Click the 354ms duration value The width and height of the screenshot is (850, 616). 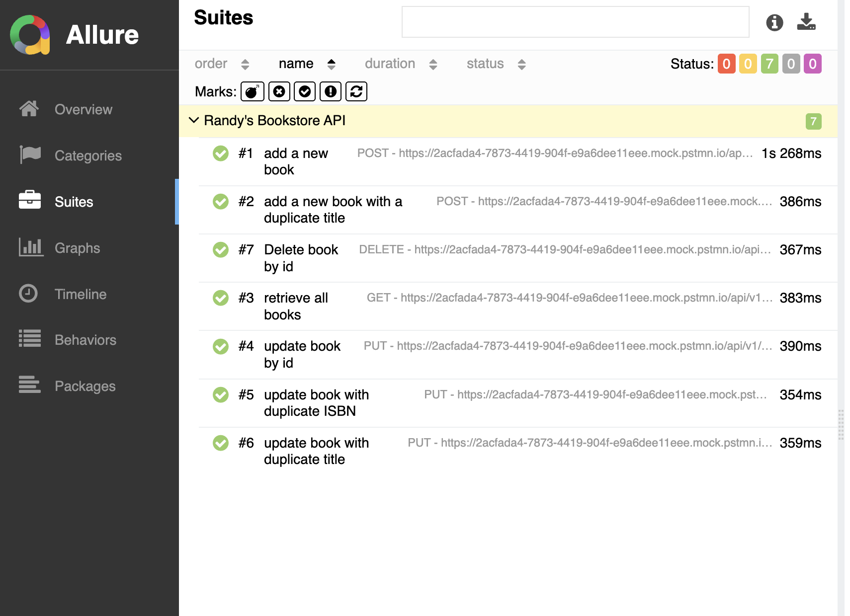pyautogui.click(x=800, y=395)
